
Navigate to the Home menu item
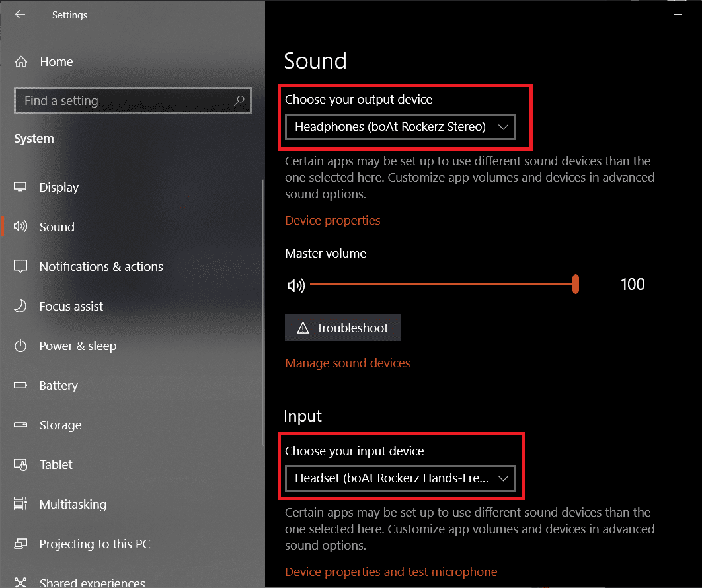(56, 61)
